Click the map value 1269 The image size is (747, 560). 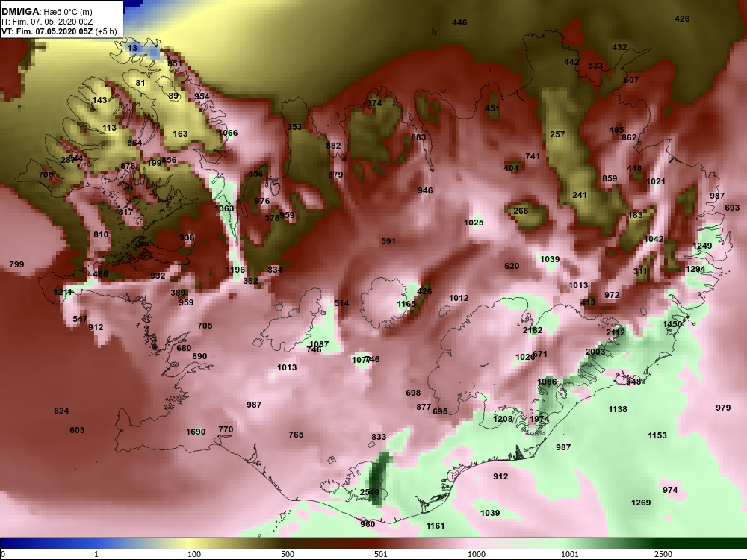pos(641,503)
